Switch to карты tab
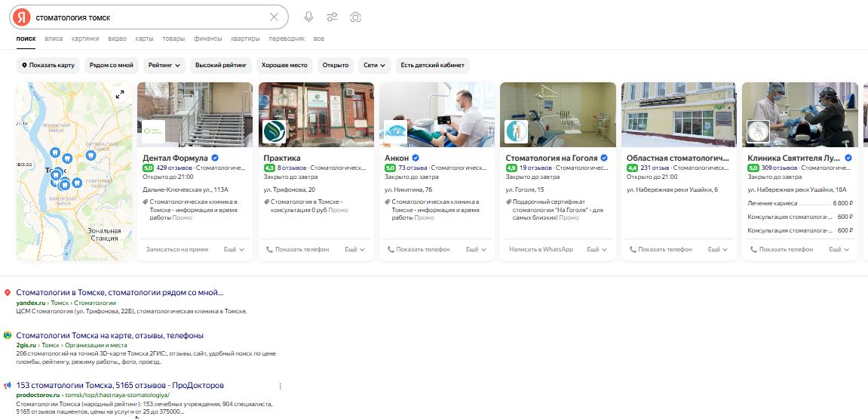868x419 pixels. click(x=144, y=39)
